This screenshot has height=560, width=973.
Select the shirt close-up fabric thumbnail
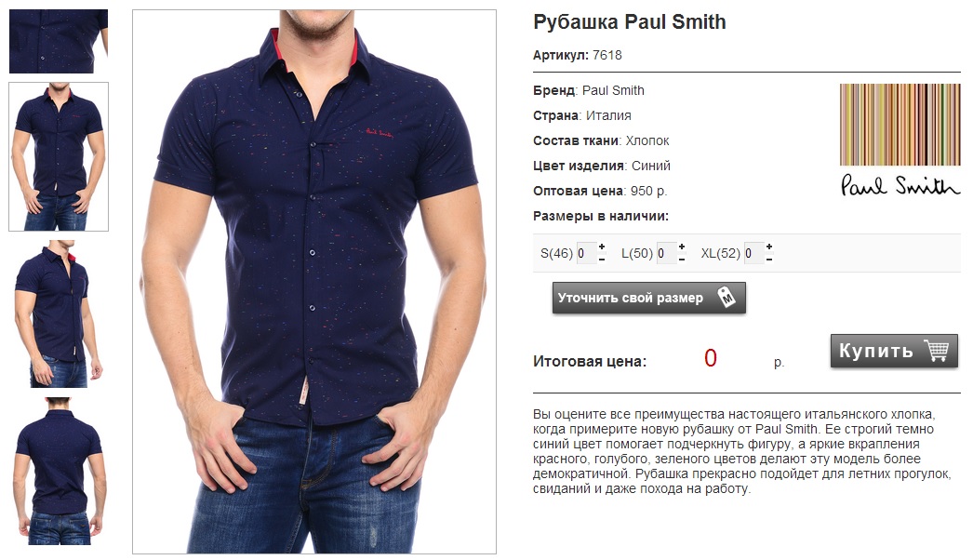tap(59, 41)
